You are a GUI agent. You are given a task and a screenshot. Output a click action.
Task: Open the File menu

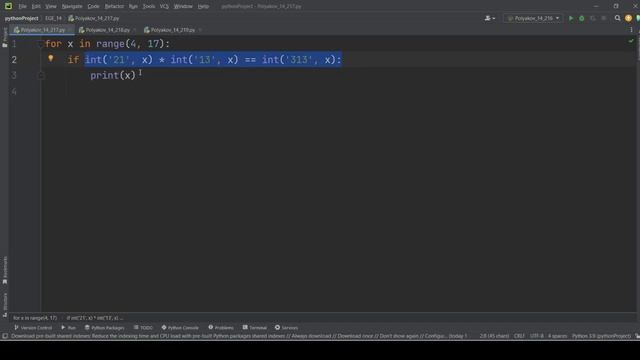[x=22, y=7]
